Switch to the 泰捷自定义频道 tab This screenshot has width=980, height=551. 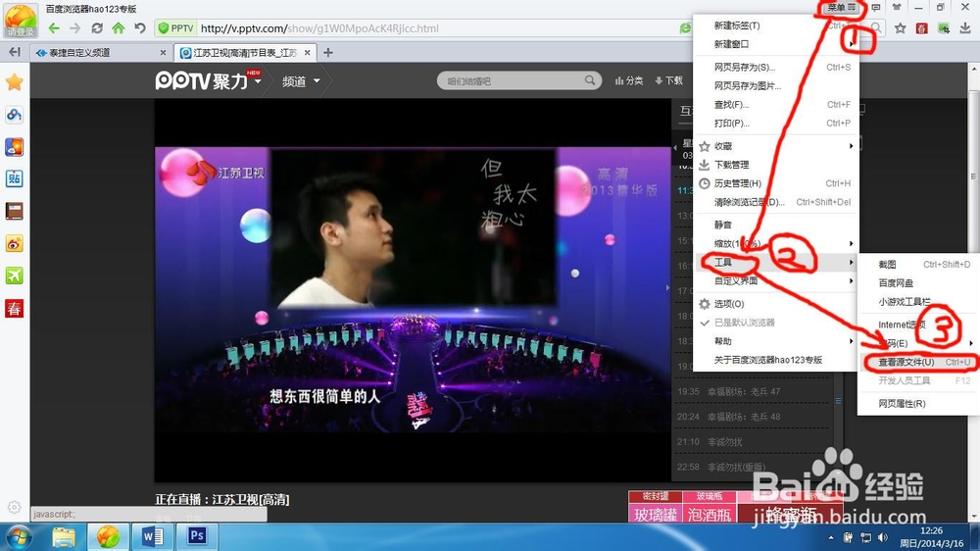point(100,53)
